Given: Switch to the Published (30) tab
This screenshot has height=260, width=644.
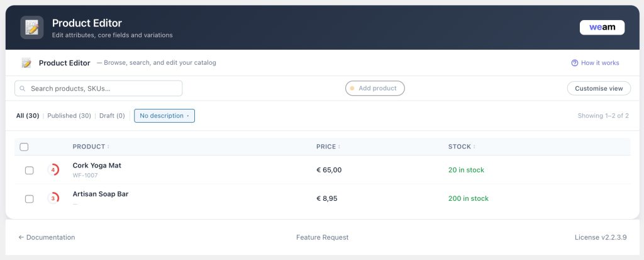Looking at the screenshot, I should coord(69,116).
